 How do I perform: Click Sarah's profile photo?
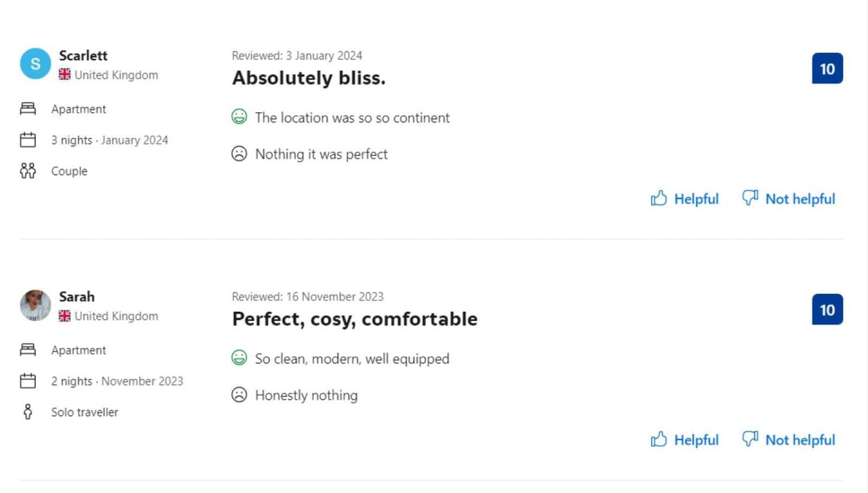(x=35, y=305)
